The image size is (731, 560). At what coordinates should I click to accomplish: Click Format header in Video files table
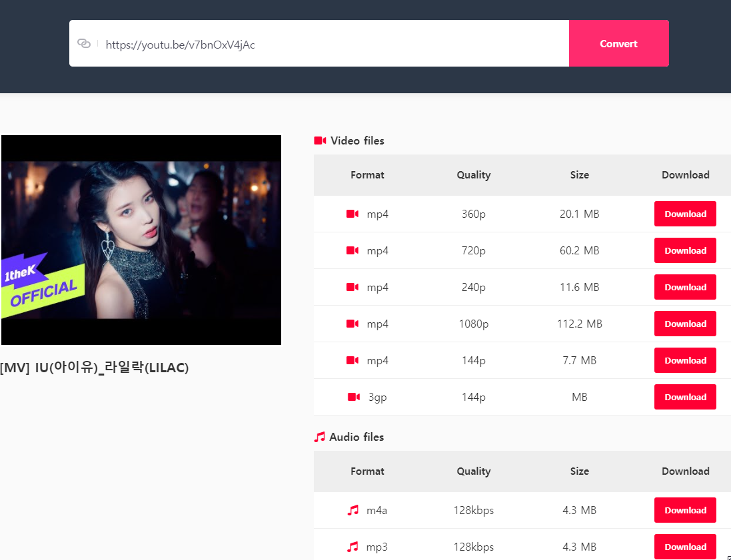pos(367,174)
